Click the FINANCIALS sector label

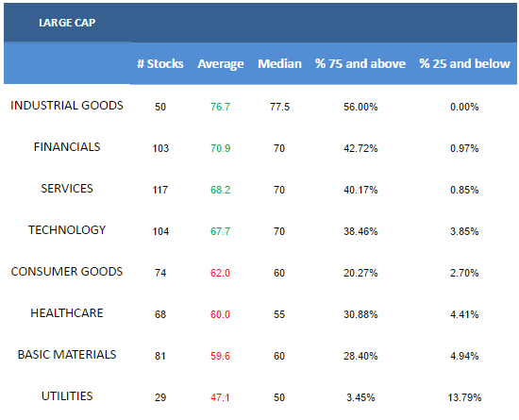(67, 146)
